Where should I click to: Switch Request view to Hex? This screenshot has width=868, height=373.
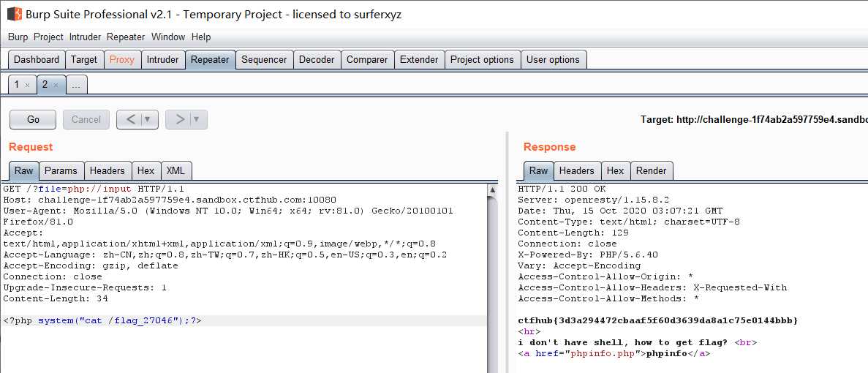pyautogui.click(x=146, y=170)
